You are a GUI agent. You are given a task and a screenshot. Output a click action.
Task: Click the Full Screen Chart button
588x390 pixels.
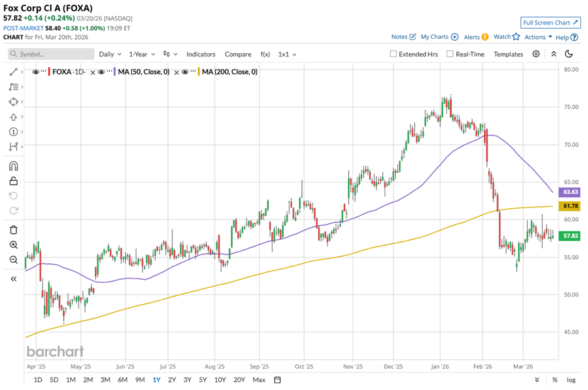tap(550, 23)
